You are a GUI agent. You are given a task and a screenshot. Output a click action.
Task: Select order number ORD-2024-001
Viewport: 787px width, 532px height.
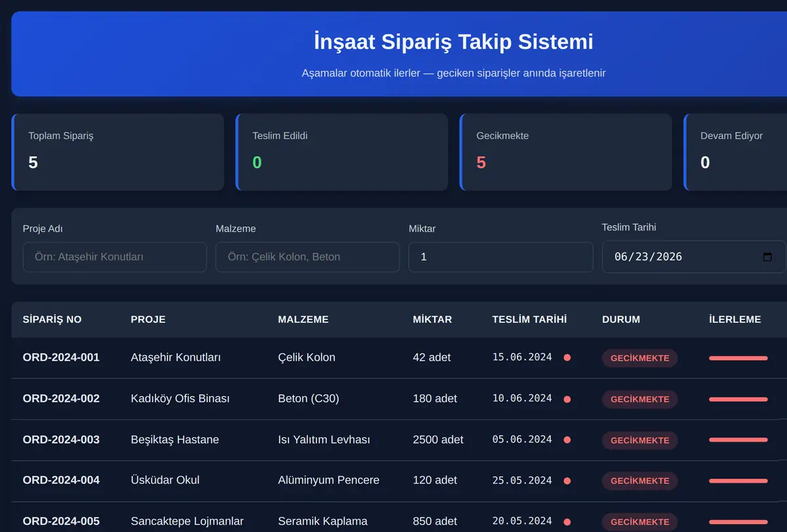pos(61,358)
